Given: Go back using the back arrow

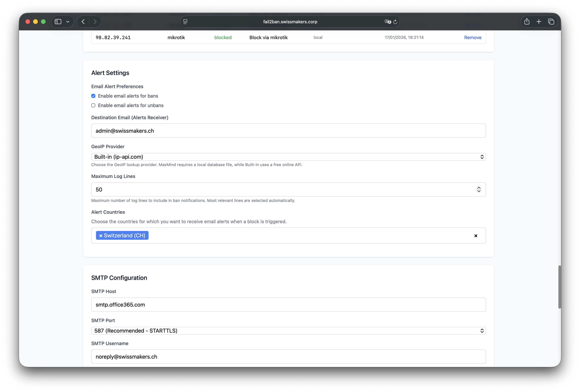Looking at the screenshot, I should tap(83, 22).
